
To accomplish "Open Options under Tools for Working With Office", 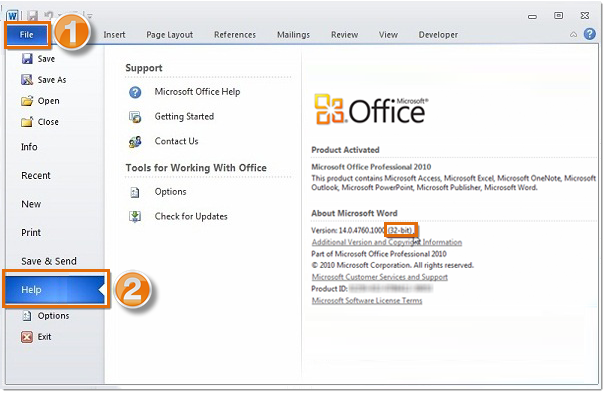I will 170,192.
